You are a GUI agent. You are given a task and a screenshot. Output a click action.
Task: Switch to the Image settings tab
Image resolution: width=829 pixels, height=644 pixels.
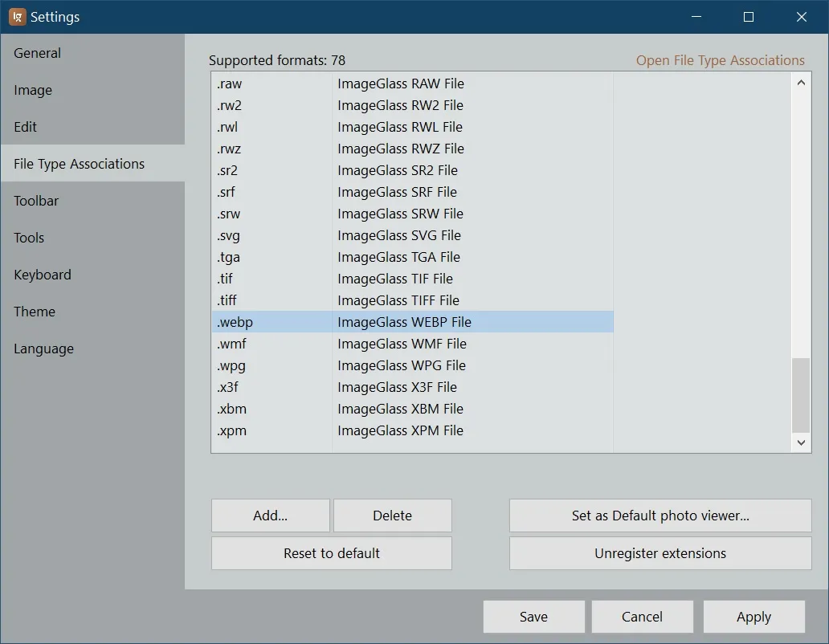coord(92,90)
